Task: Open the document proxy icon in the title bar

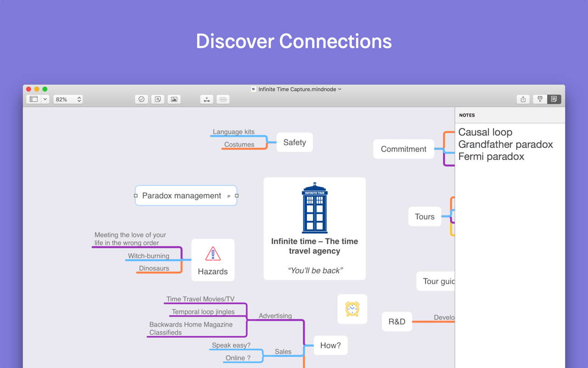Action: point(253,89)
